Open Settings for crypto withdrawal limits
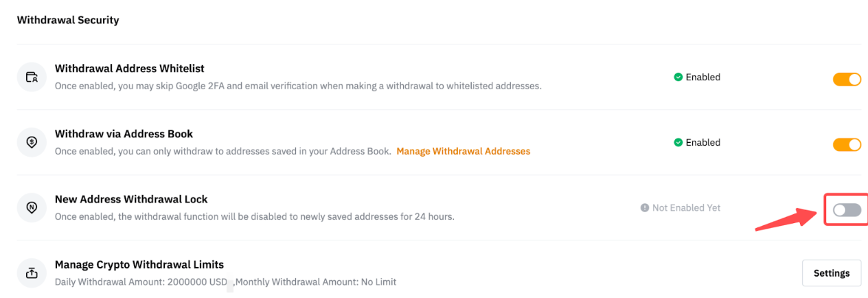Screen dimensions: 868x298 [x=832, y=273]
